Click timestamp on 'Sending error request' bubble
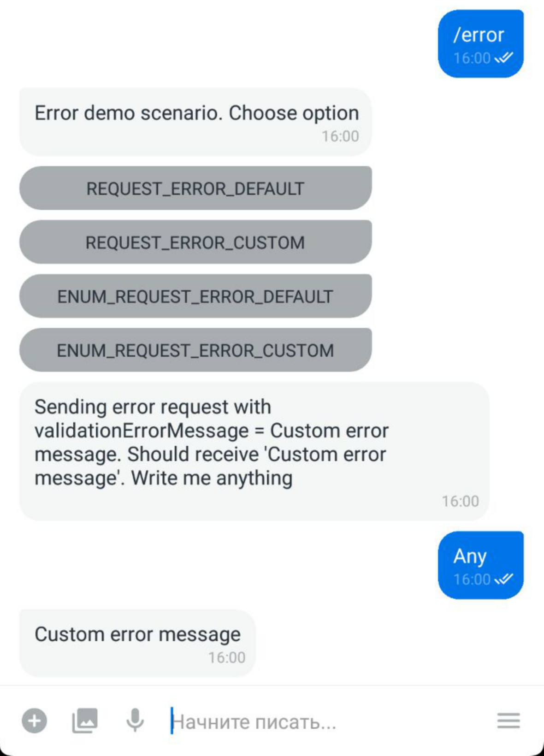This screenshot has height=756, width=544. pos(461,501)
